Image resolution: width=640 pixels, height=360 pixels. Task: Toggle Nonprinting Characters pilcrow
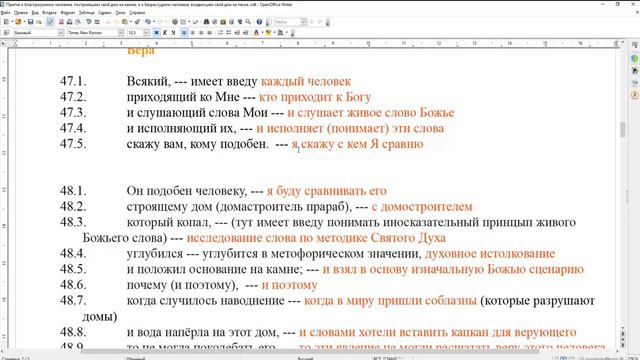[240, 22]
